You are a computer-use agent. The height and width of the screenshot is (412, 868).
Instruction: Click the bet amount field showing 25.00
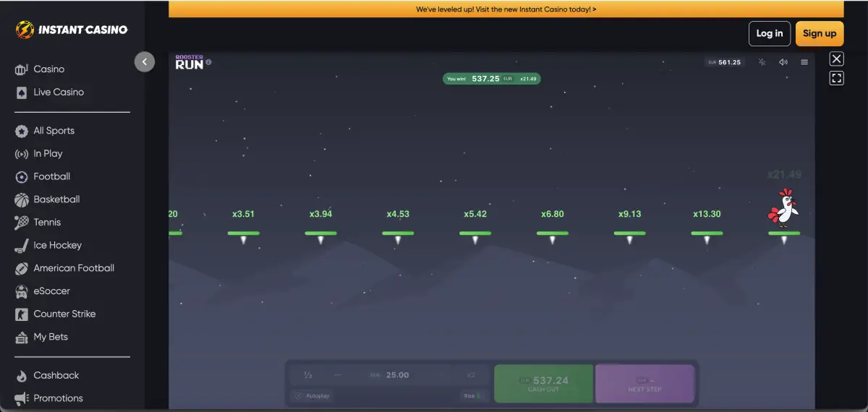tap(390, 375)
